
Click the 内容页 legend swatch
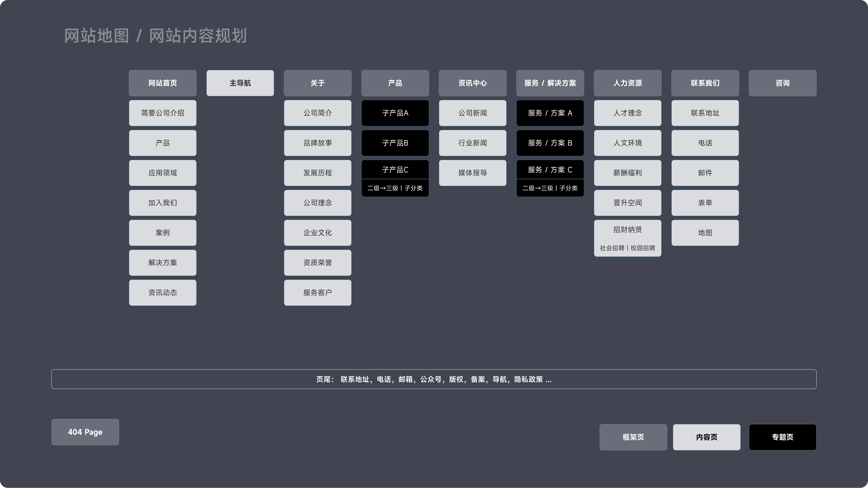point(707,437)
